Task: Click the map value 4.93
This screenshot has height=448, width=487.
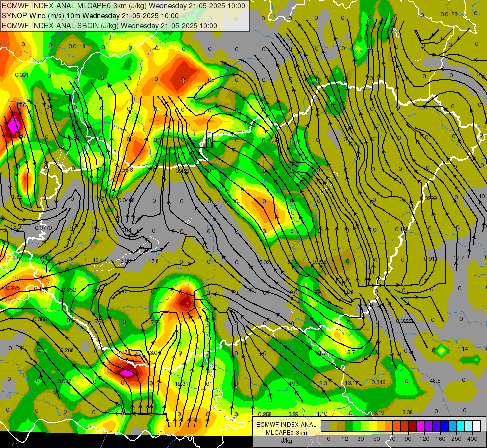Action: tap(293, 384)
